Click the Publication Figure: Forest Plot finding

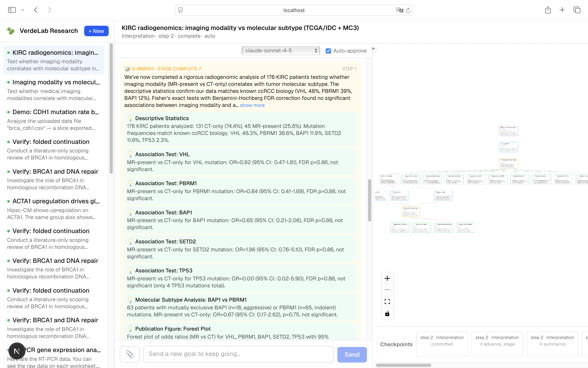[240, 331]
